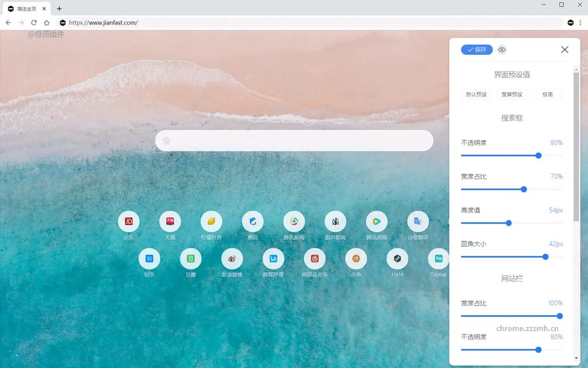
Task: Choose the 极简 preset
Action: click(547, 94)
